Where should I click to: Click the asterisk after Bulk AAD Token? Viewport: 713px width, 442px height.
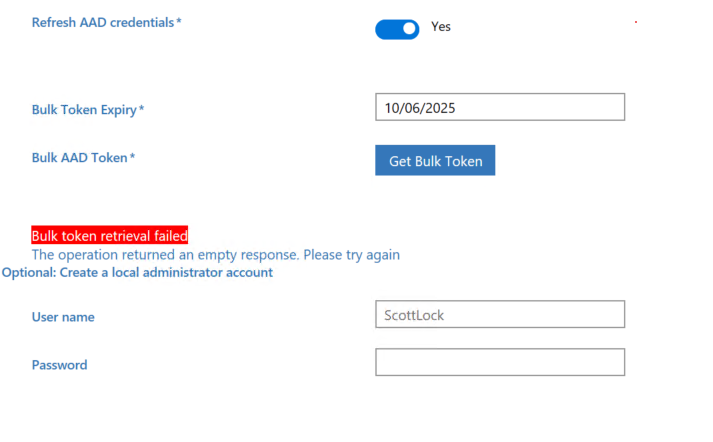click(132, 156)
